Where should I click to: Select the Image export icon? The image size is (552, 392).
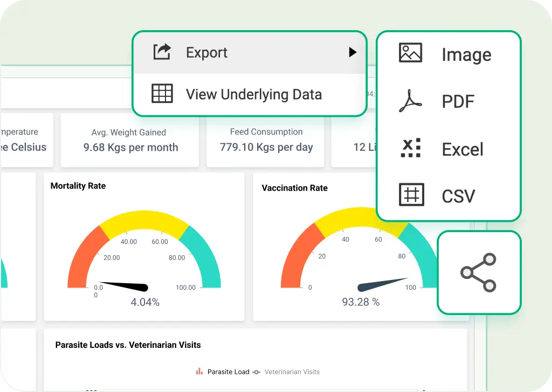point(410,53)
